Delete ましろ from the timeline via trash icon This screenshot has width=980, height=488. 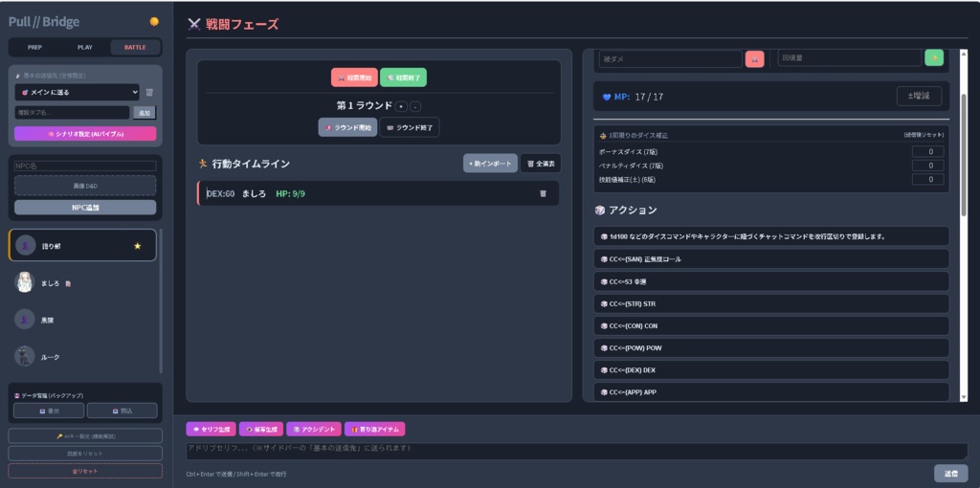(x=543, y=193)
